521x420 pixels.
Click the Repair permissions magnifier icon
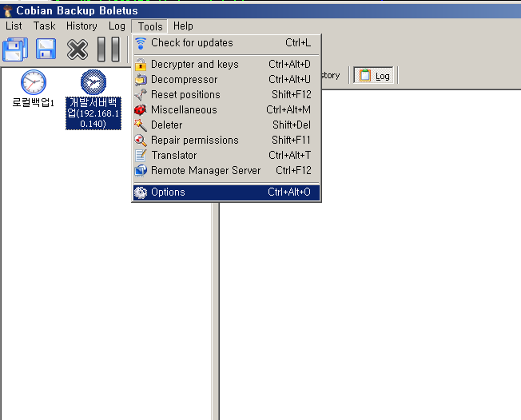tap(141, 141)
